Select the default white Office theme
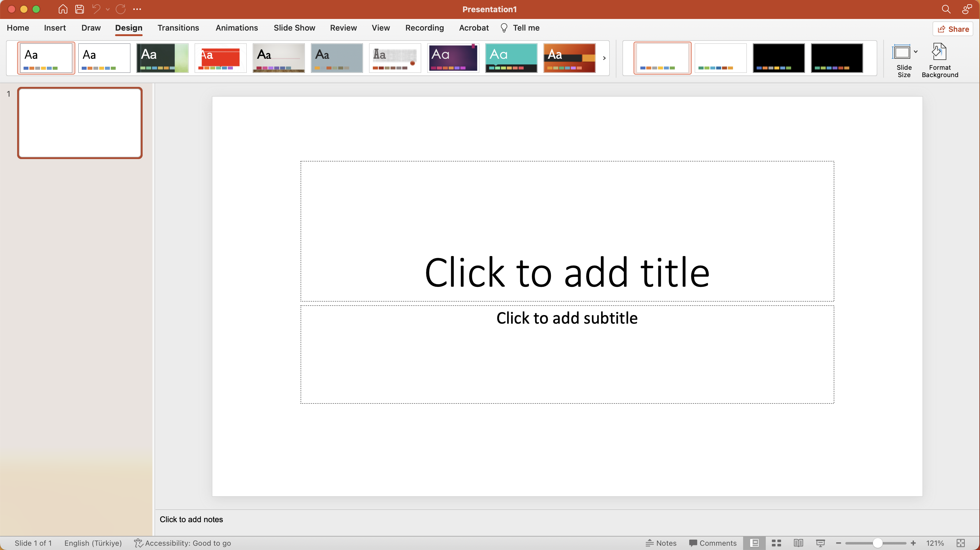Viewport: 980px width, 550px height. pos(46,58)
